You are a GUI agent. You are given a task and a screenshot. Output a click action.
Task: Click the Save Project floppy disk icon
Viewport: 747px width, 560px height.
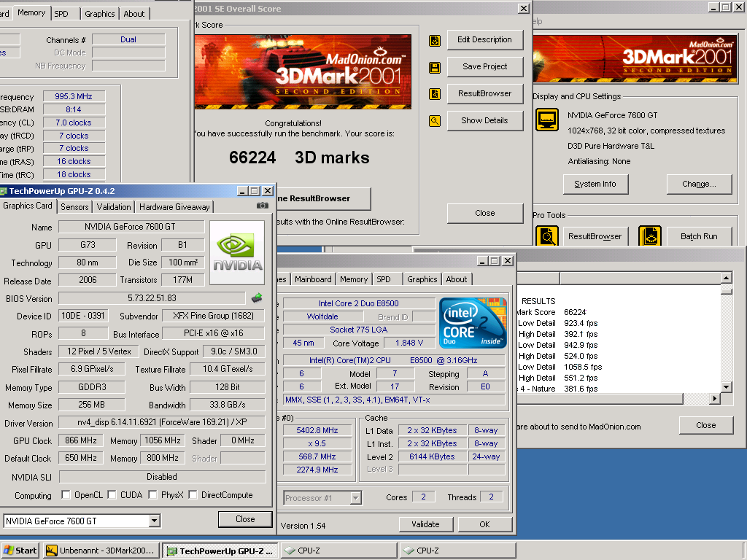pyautogui.click(x=435, y=67)
